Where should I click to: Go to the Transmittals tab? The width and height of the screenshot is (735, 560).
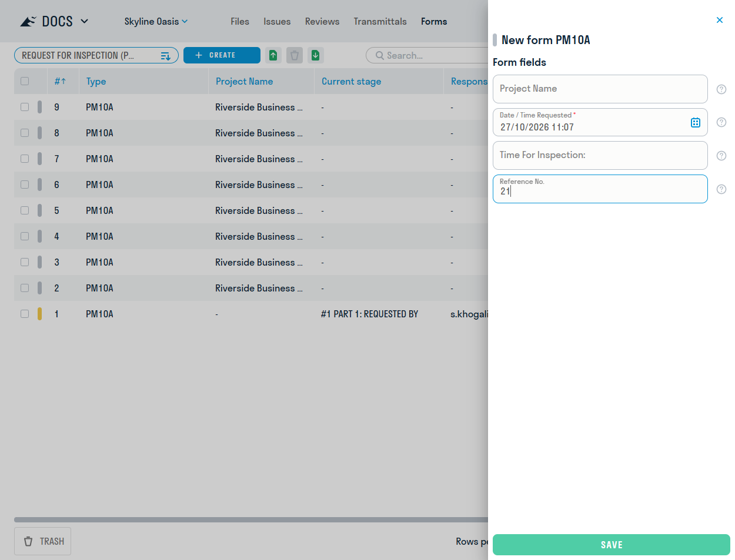380,22
